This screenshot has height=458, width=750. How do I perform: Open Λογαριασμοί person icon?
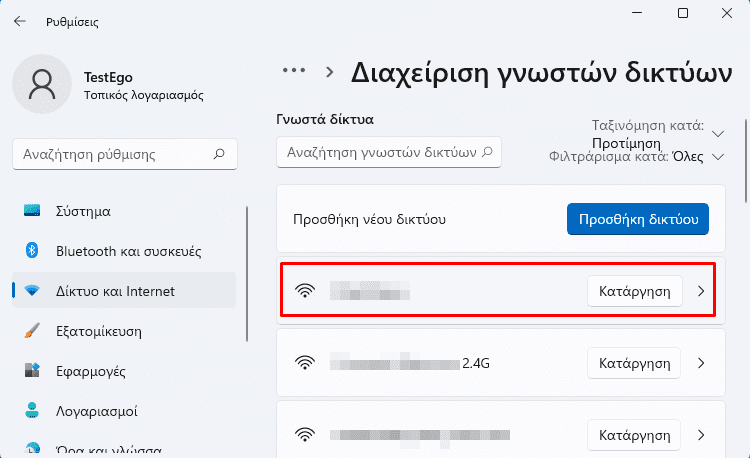coord(32,410)
